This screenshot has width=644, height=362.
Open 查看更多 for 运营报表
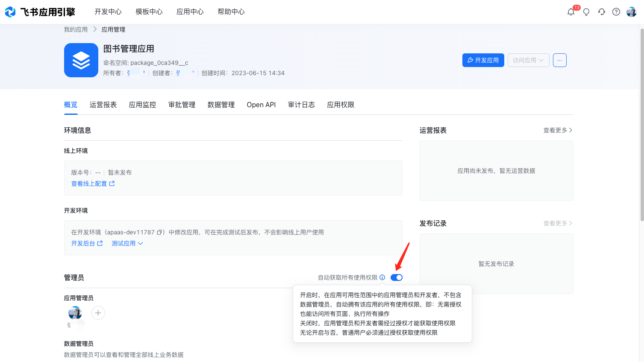pyautogui.click(x=558, y=130)
